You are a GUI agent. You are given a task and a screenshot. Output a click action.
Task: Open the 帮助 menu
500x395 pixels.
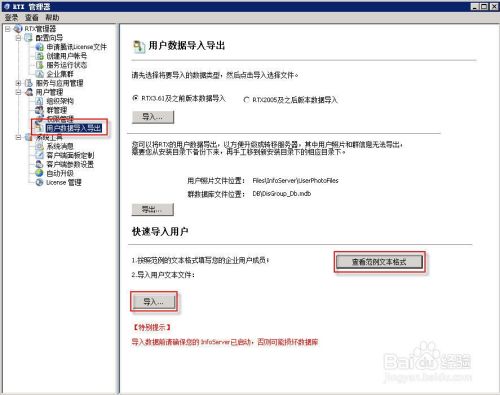[52, 17]
